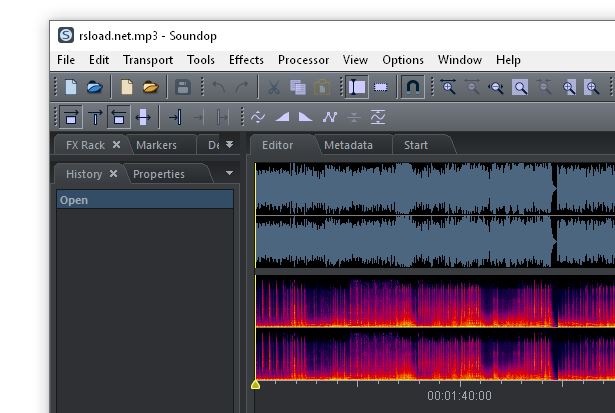Select the dashed marquee selection tool
Image resolution: width=615 pixels, height=413 pixels.
tap(380, 87)
